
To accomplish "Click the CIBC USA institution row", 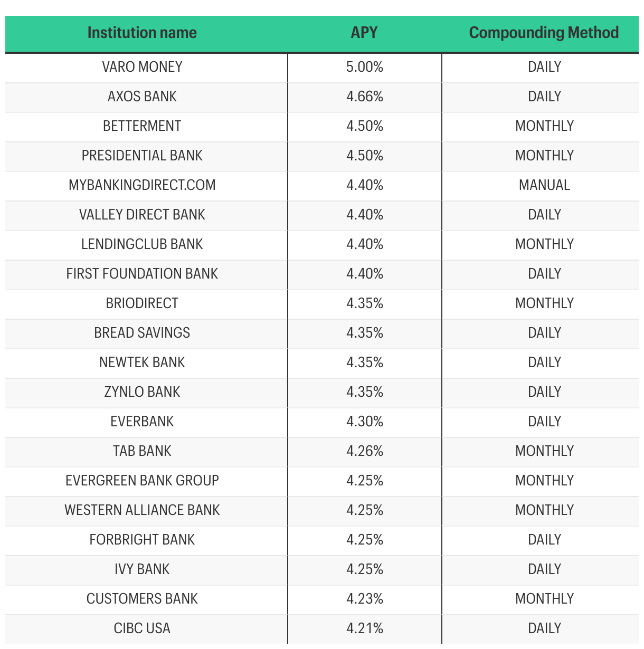I will tap(322, 628).
